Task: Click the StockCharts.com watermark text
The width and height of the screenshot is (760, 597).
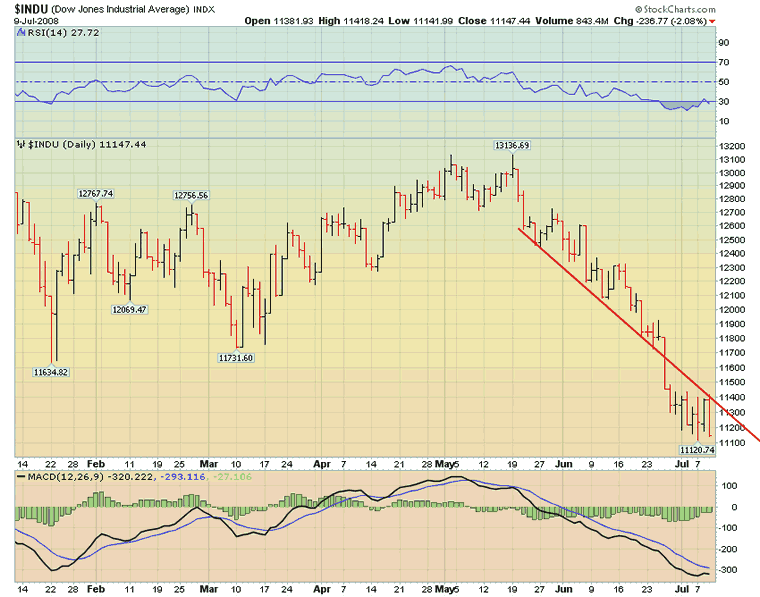Action: tap(679, 9)
